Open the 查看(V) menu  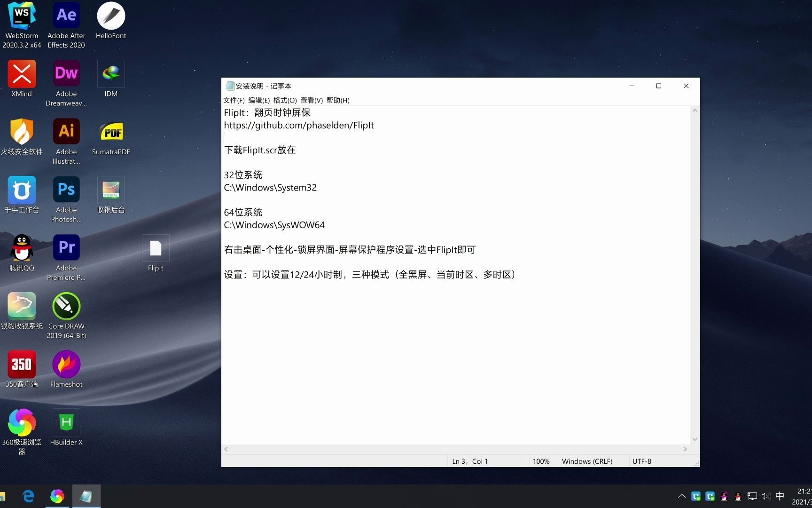click(x=312, y=100)
